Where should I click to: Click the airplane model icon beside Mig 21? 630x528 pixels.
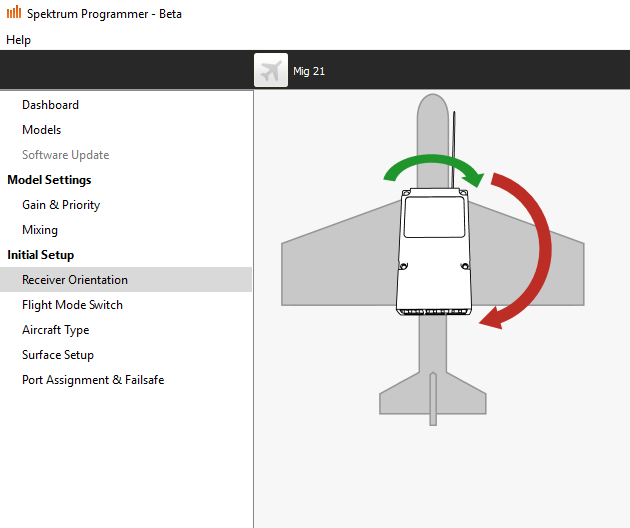tap(271, 70)
